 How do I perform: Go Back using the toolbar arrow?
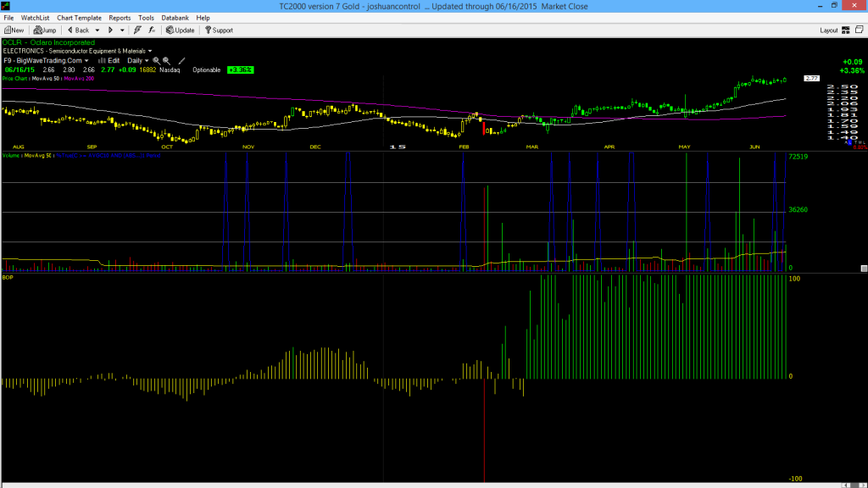tap(78, 30)
